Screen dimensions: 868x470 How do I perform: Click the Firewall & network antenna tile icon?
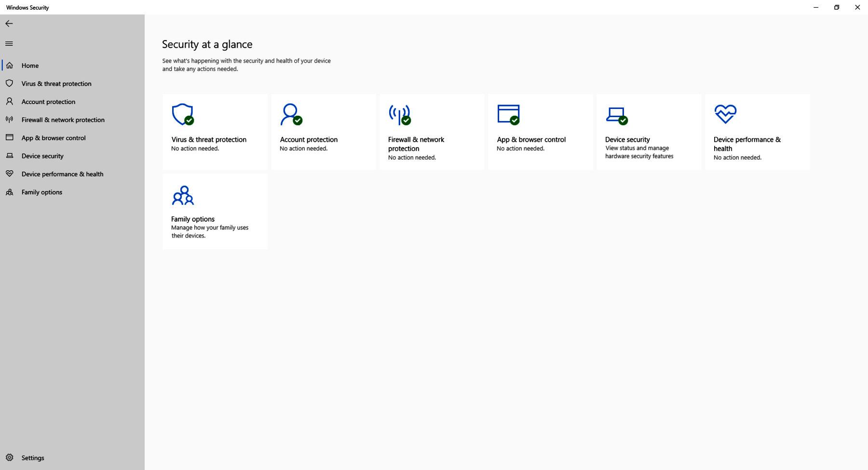[400, 115]
